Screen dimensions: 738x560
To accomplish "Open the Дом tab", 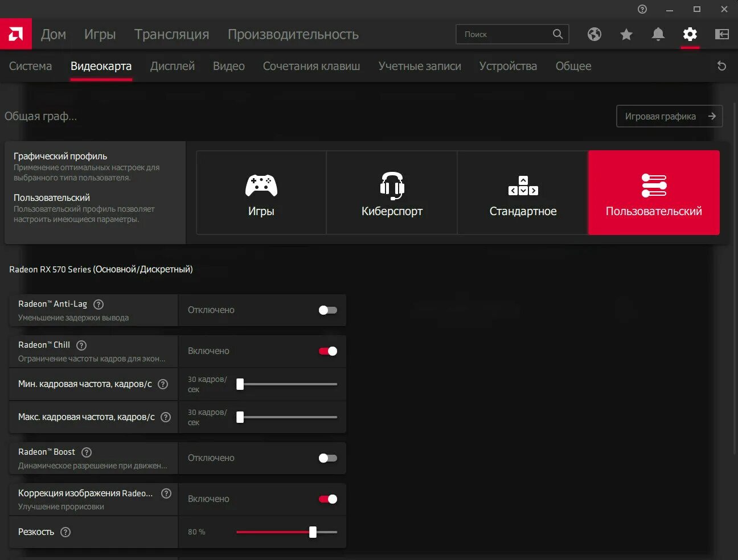I will tap(54, 34).
